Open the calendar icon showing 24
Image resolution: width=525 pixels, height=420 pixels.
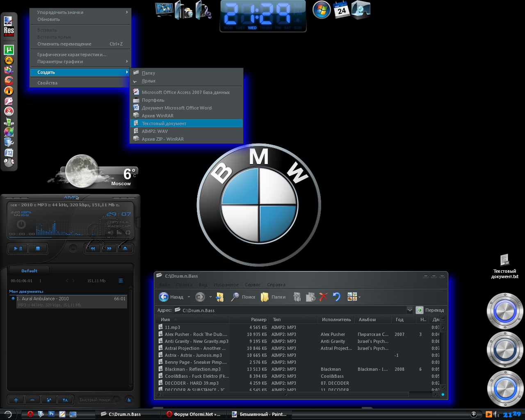[x=341, y=10]
